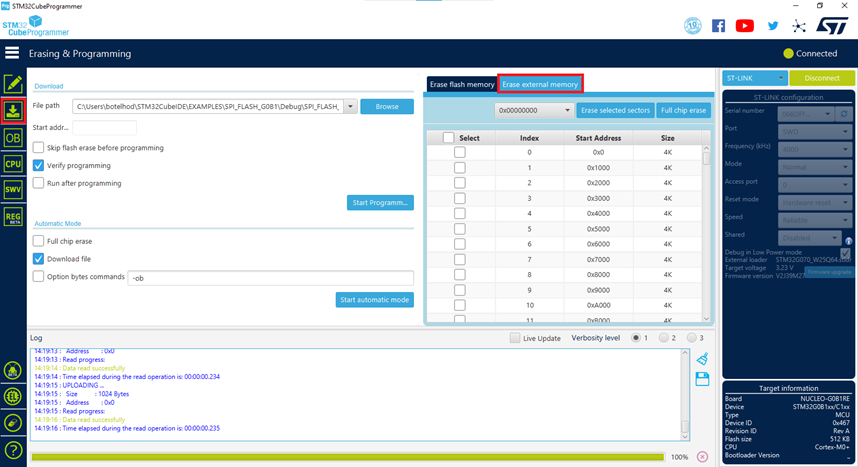Screen dimensions: 858x467
Task: Open the beta bug tool sidebar icon
Action: click(x=13, y=371)
